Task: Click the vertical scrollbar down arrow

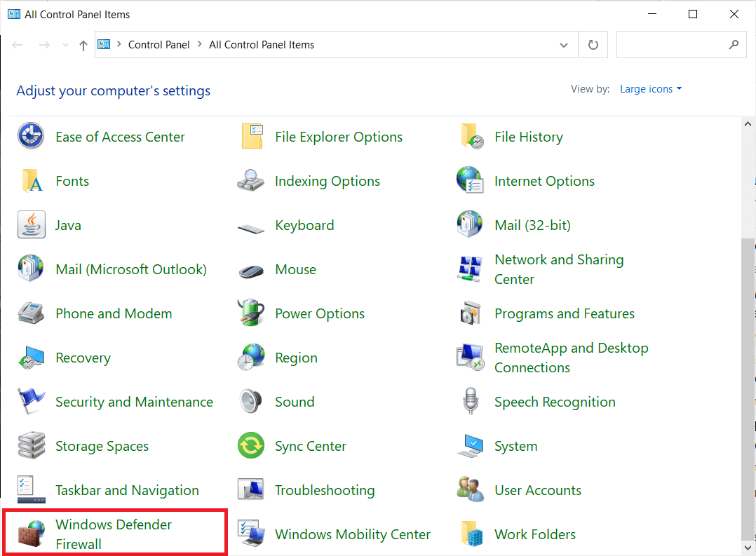Action: tap(748, 547)
